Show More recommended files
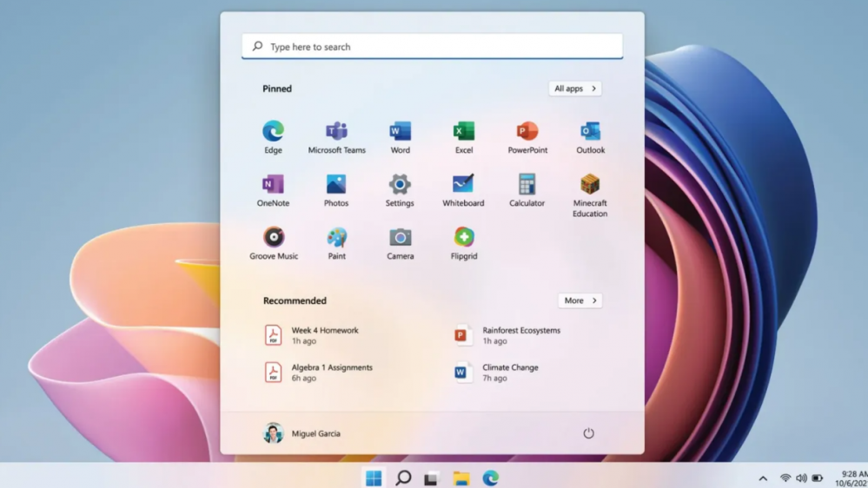This screenshot has height=488, width=868. pos(580,300)
